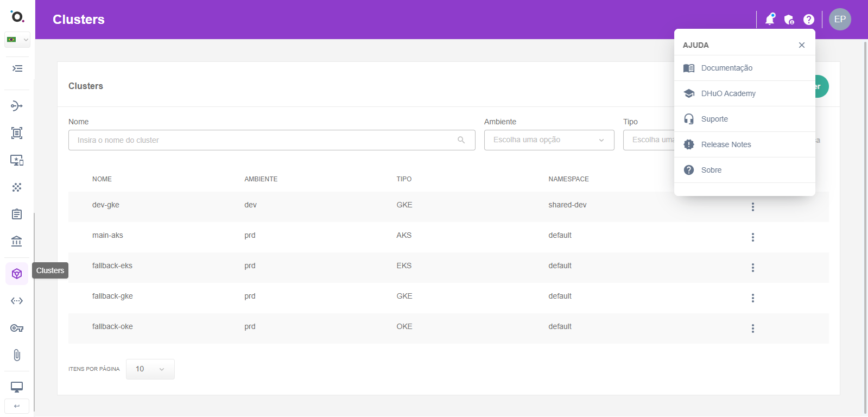Open the flow connector sidebar icon
The width and height of the screenshot is (868, 417).
pyautogui.click(x=17, y=106)
